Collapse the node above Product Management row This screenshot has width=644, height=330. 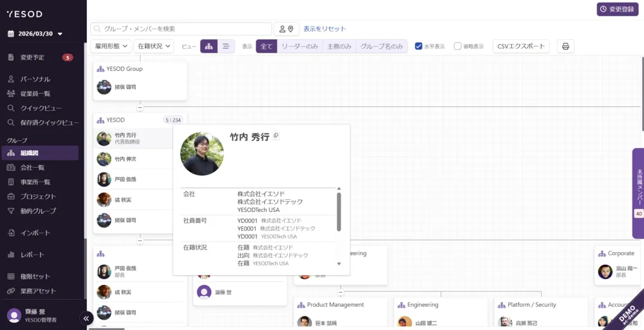coord(341,292)
